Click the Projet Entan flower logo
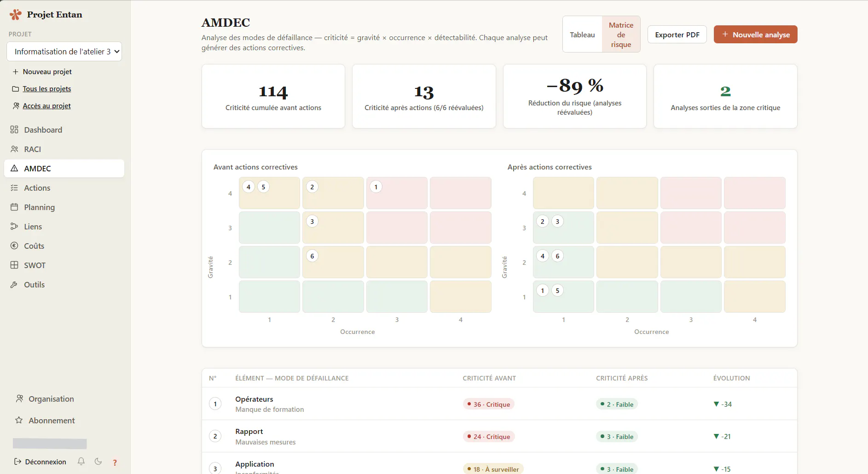Viewport: 868px width, 474px height. pyautogui.click(x=16, y=15)
